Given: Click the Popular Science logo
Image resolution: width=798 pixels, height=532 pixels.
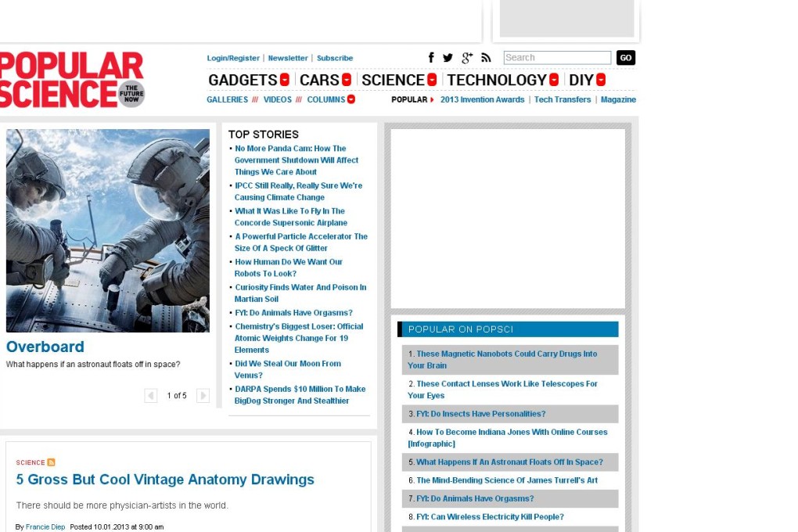Looking at the screenshot, I should (74, 78).
